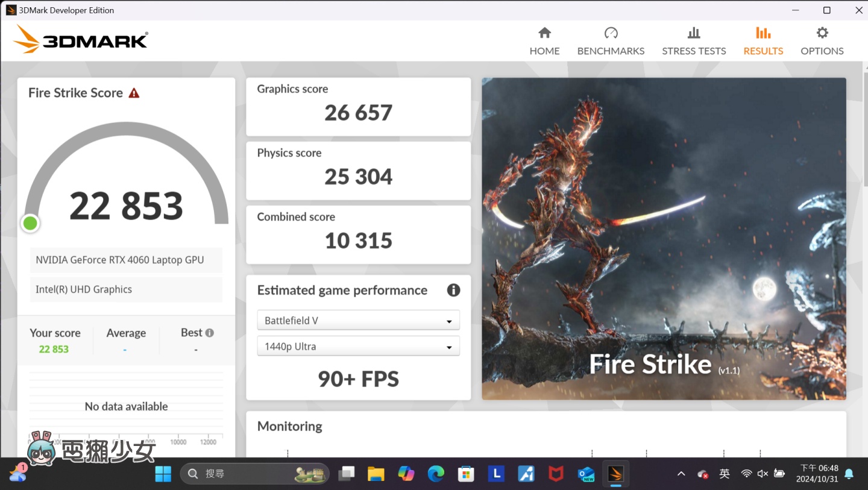Click the Physics score value 25 304

pyautogui.click(x=358, y=177)
